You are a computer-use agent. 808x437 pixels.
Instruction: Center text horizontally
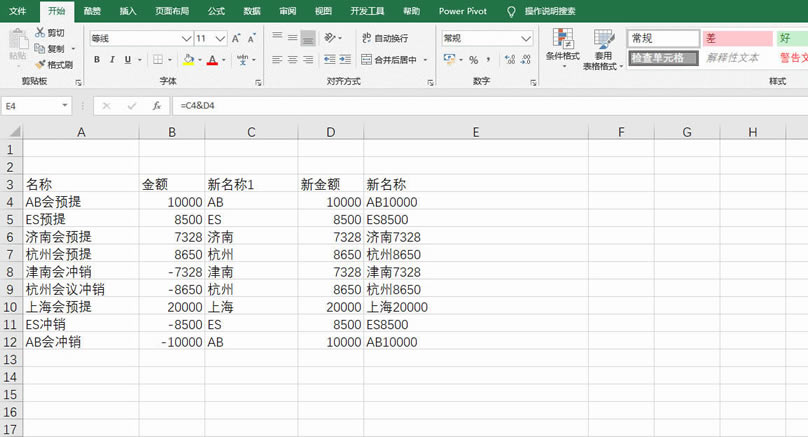click(293, 60)
